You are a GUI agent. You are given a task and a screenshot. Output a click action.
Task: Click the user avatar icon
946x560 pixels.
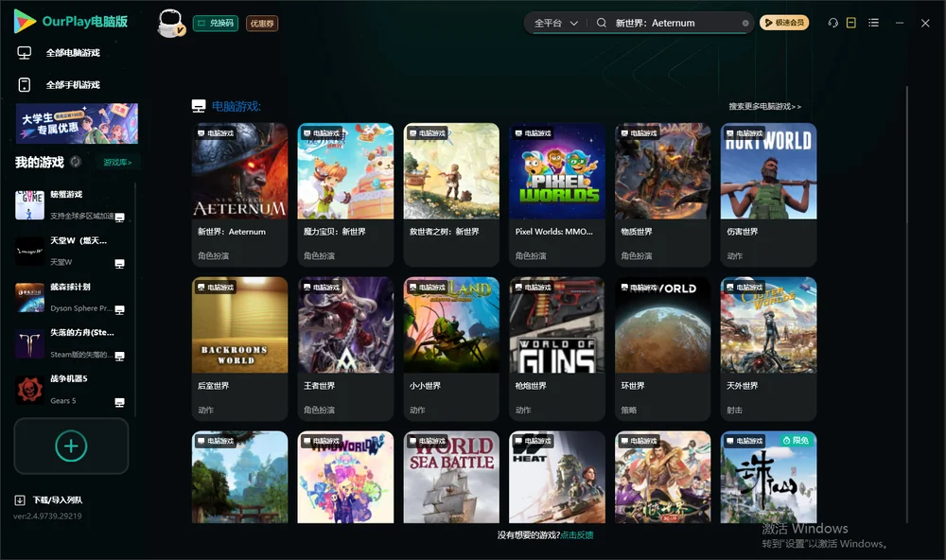click(170, 24)
